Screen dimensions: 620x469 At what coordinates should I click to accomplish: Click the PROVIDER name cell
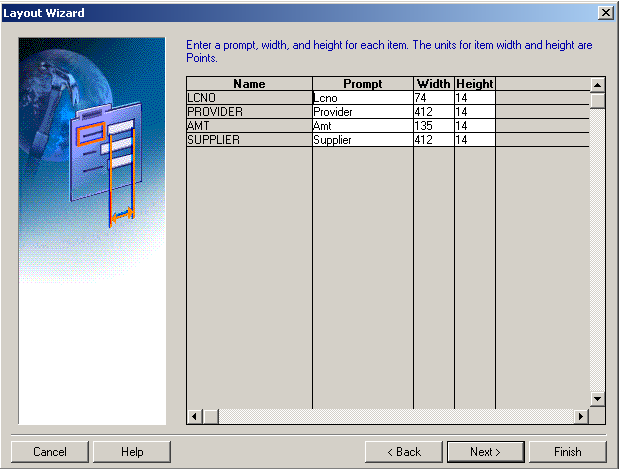pyautogui.click(x=249, y=112)
